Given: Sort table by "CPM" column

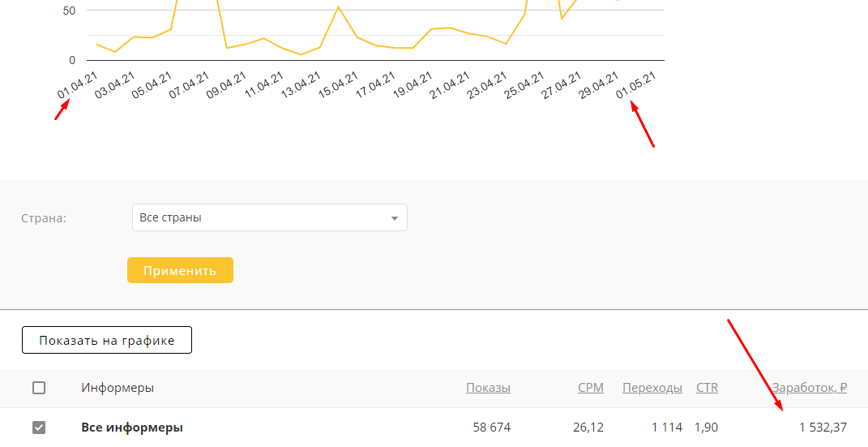Looking at the screenshot, I should 590,388.
